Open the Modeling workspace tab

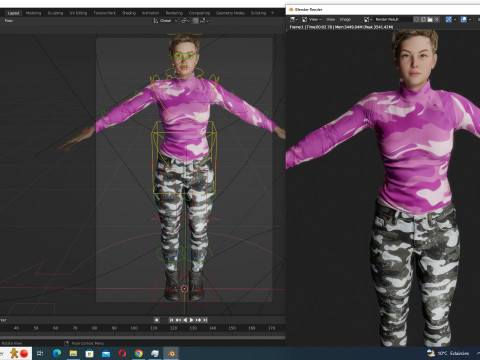tap(33, 13)
